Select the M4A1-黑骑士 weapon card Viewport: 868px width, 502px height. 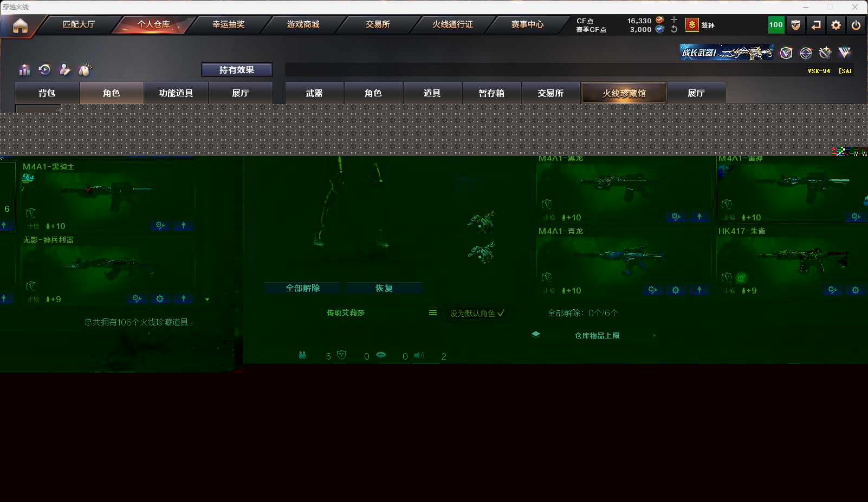pos(108,197)
